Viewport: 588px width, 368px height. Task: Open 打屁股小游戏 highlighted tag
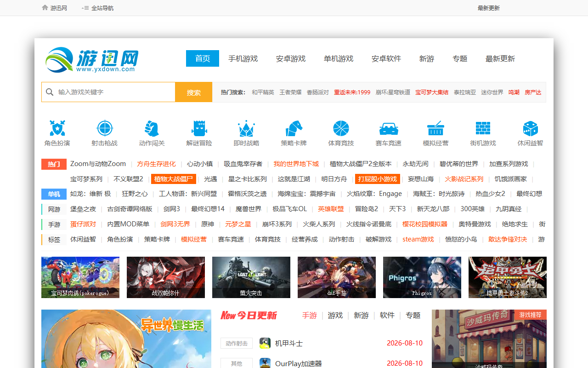[378, 179]
